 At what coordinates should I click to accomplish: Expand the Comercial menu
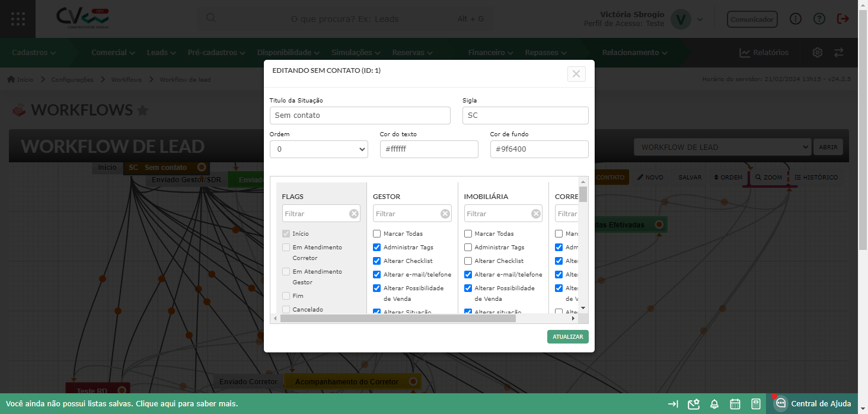click(114, 53)
